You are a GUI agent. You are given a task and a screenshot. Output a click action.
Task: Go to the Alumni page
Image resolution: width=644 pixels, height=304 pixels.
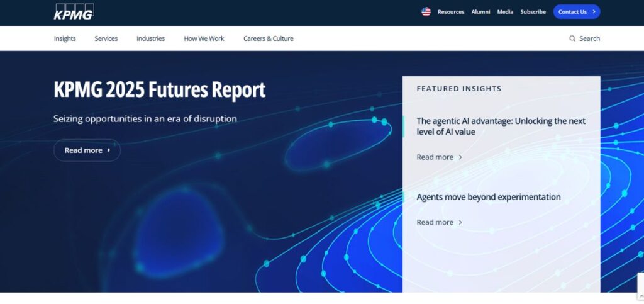point(480,12)
